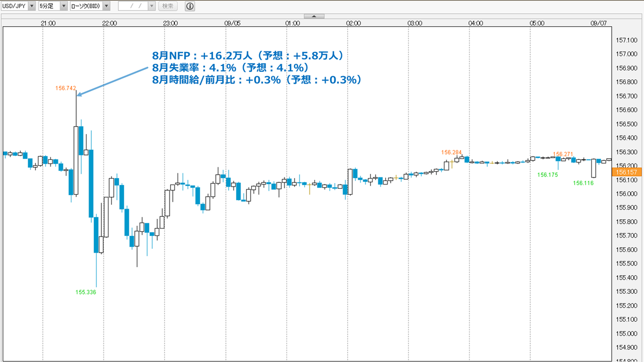
Task: Click the 23:00 time axis label
Action: (171, 24)
